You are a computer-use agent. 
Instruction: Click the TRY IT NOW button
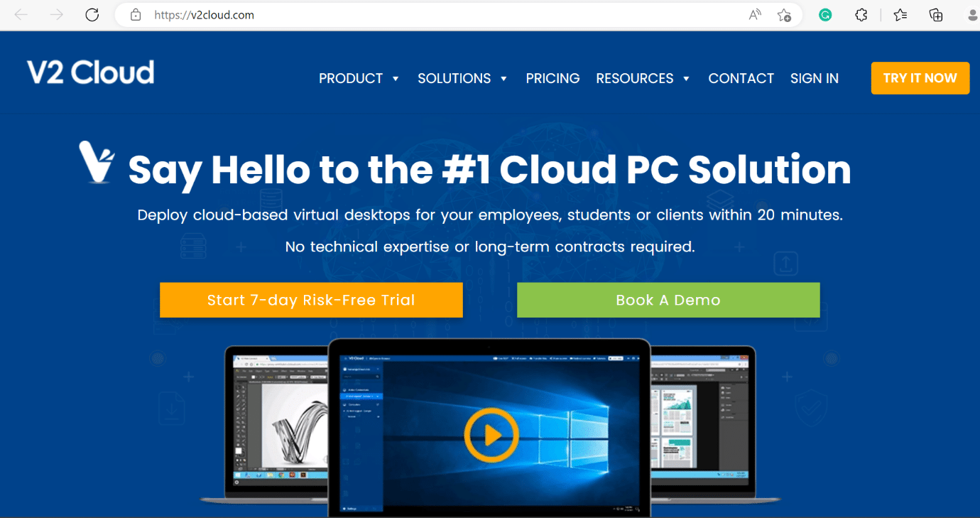pos(920,78)
